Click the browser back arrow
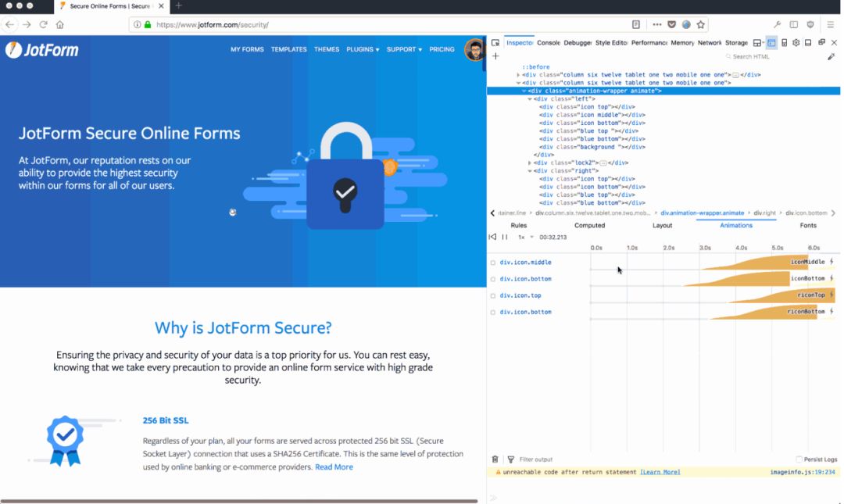Screen dimensions: 844x504 pos(9,24)
